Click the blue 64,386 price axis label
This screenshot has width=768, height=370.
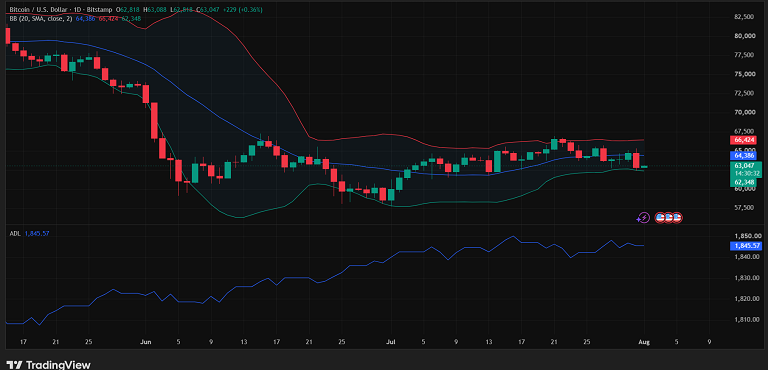pos(744,155)
